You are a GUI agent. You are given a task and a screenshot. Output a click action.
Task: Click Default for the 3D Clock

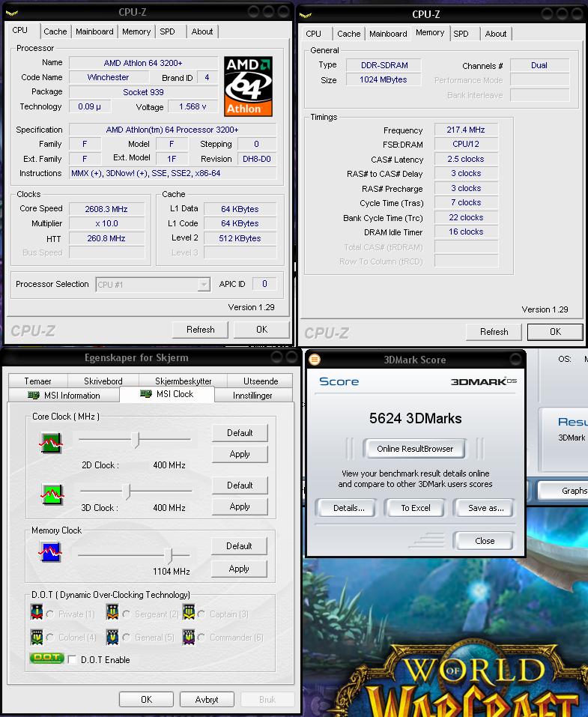click(240, 485)
